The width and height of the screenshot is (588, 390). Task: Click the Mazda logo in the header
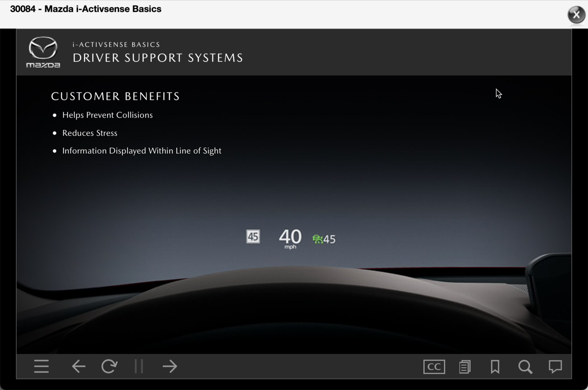(x=43, y=52)
